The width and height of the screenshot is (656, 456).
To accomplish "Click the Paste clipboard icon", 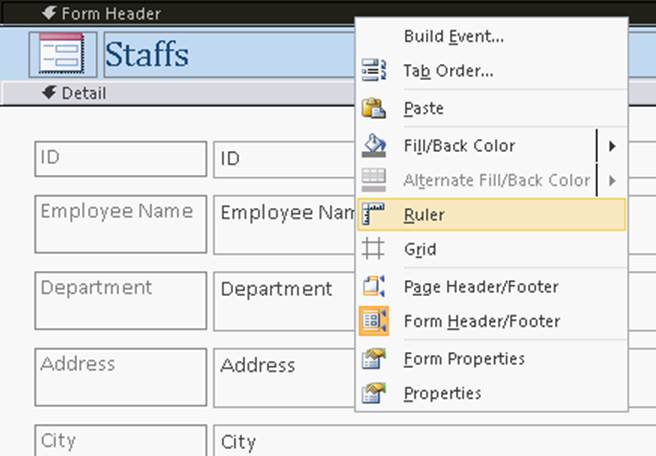I will (x=373, y=108).
